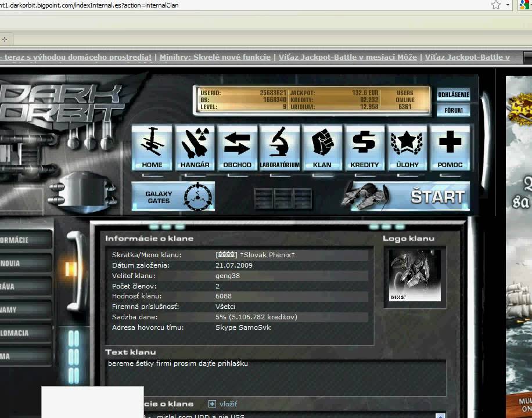Viewport: 532px width, 418px height.
Task: Click the browser address bar URL
Action: 89,5
